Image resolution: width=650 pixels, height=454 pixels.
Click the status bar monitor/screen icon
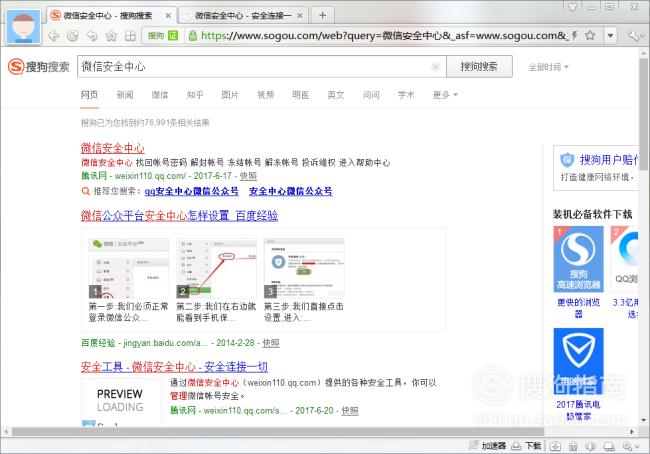point(609,446)
